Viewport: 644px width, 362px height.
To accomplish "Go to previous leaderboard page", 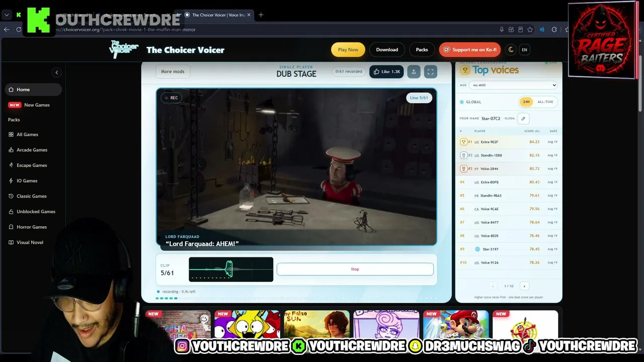I will [493, 286].
